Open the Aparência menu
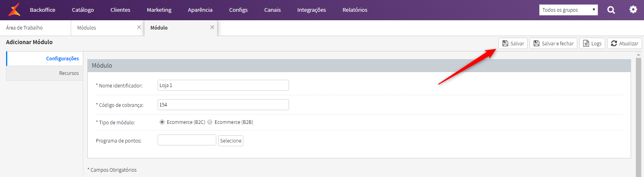This screenshot has width=644, height=177. pyautogui.click(x=200, y=10)
